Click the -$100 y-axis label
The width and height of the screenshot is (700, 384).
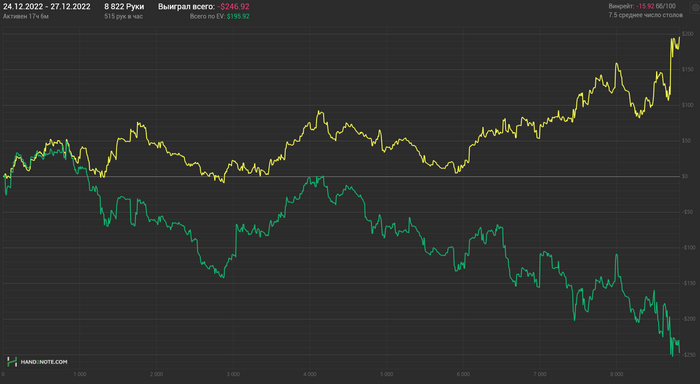click(x=688, y=248)
